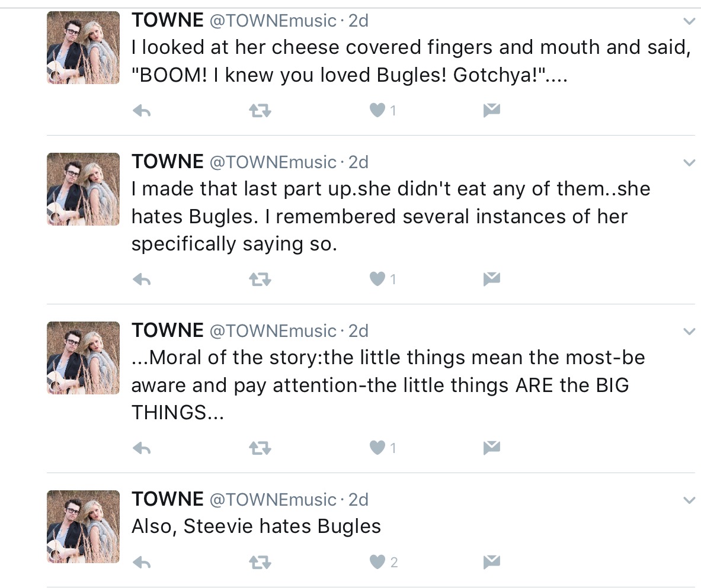Like the "I made that last part up" tweet
Image resolution: width=701 pixels, height=588 pixels.
(377, 278)
